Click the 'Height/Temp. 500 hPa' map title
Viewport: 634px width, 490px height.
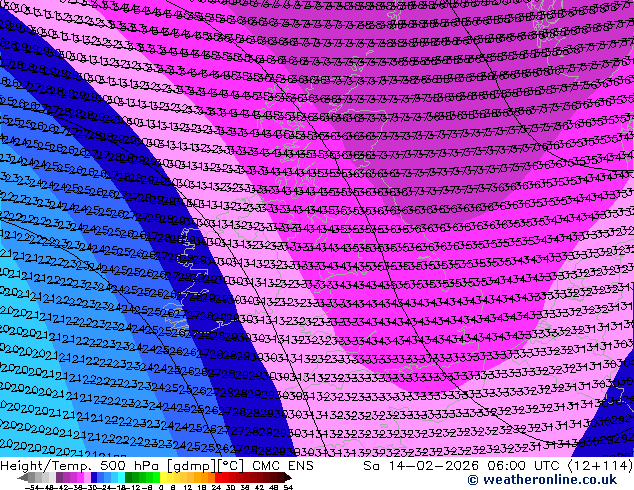pos(79,466)
